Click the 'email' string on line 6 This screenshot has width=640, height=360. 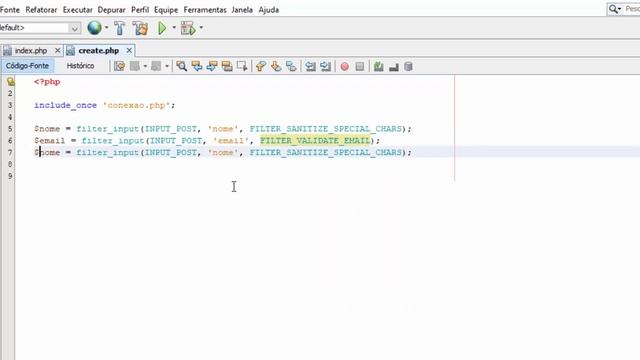(231, 140)
